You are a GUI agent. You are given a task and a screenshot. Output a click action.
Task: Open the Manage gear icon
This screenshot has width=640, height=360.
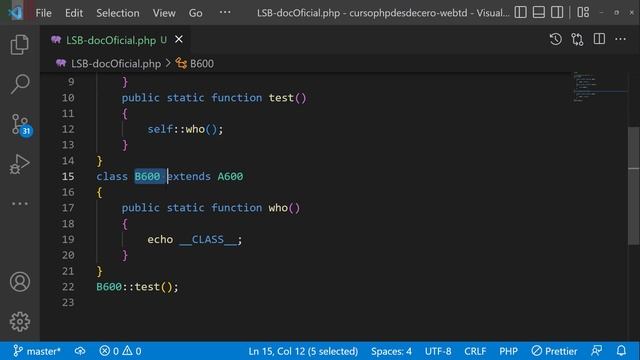pyautogui.click(x=20, y=322)
